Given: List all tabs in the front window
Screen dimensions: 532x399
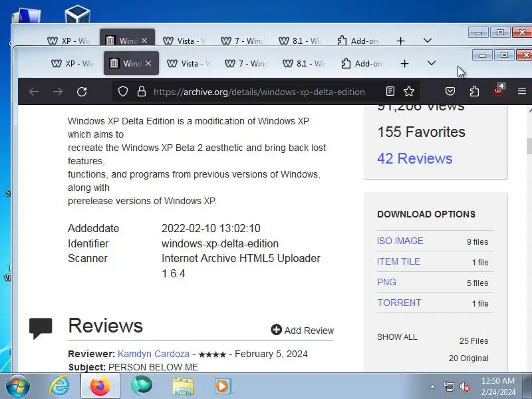Looking at the screenshot, I should 431,63.
